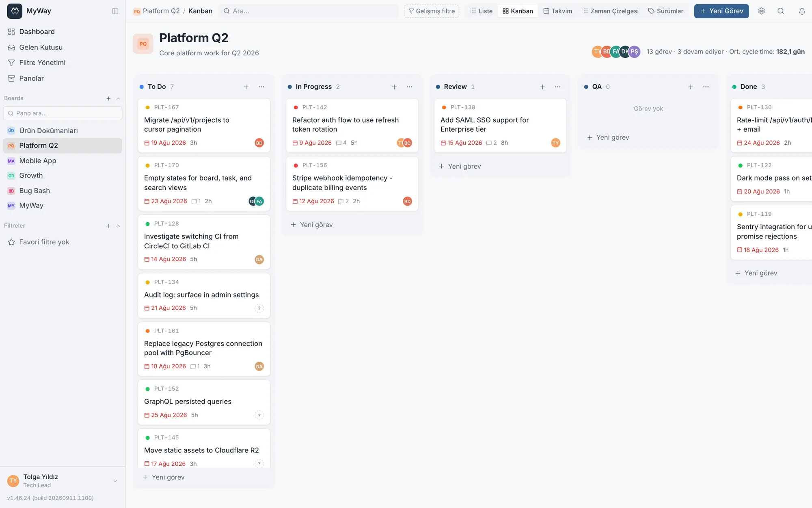Open card PLT-145 Move static assets
This screenshot has width=812, height=508.
[x=204, y=448]
